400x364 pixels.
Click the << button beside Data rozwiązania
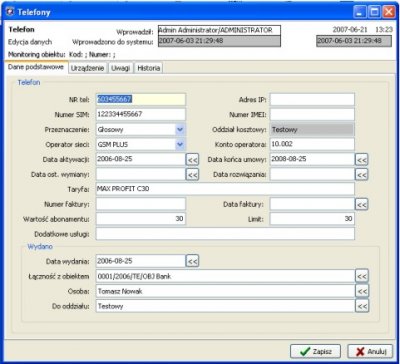(361, 174)
